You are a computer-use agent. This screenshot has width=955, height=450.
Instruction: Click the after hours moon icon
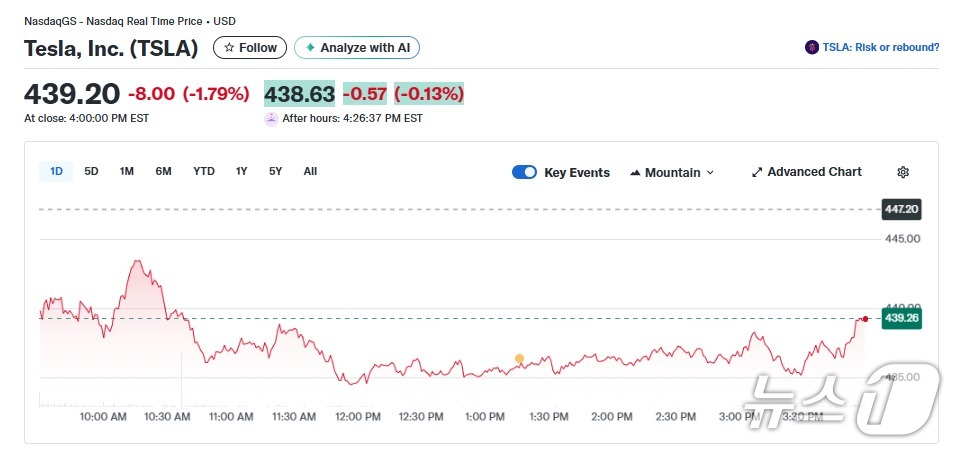[x=271, y=118]
